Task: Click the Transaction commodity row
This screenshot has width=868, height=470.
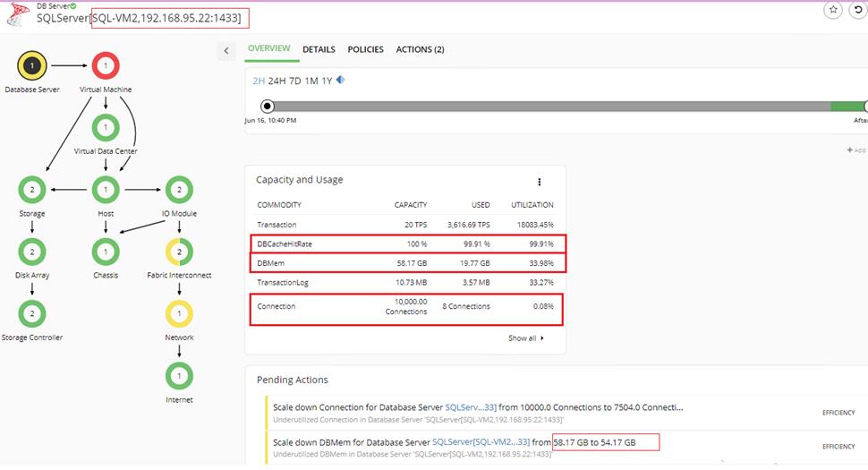Action: [405, 225]
